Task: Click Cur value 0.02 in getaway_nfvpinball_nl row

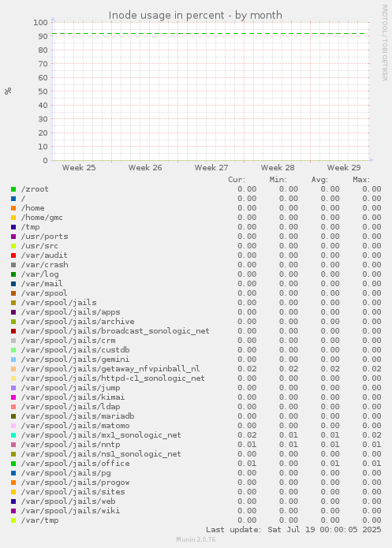Action: (247, 369)
